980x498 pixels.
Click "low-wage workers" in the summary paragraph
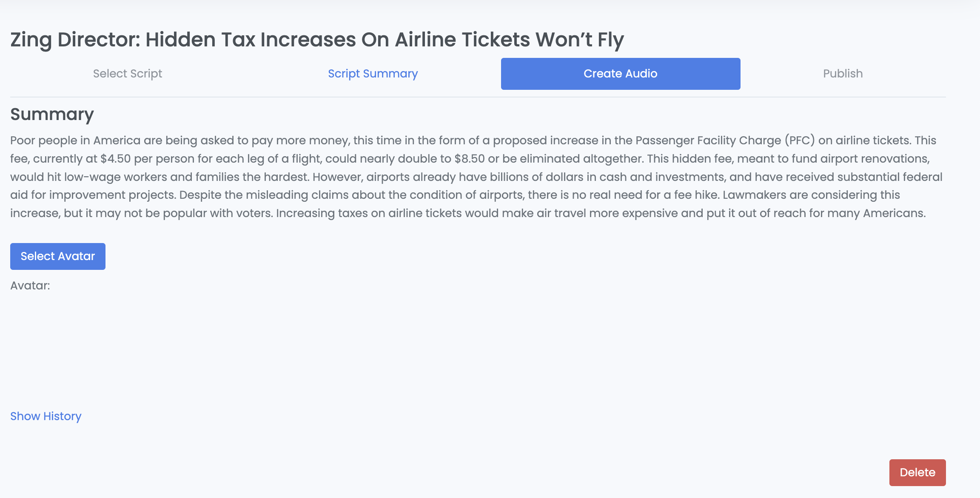(x=116, y=177)
